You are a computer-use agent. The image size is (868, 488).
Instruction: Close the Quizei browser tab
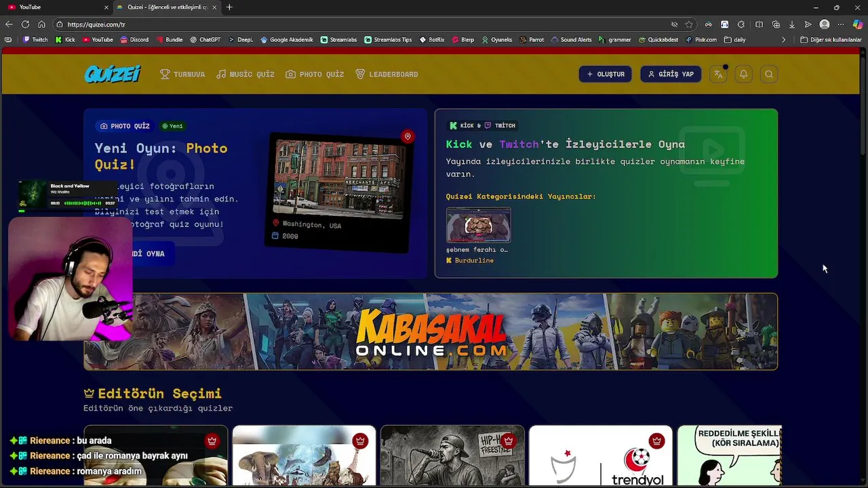(x=215, y=7)
